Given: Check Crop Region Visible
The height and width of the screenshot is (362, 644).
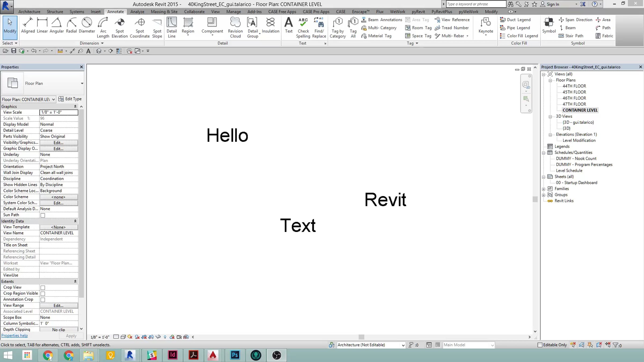Looking at the screenshot, I should coord(43,294).
